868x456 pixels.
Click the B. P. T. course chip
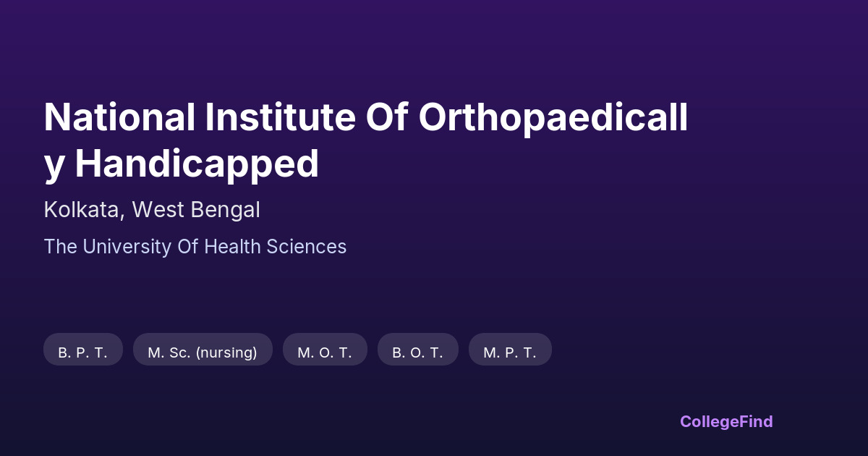pos(82,352)
